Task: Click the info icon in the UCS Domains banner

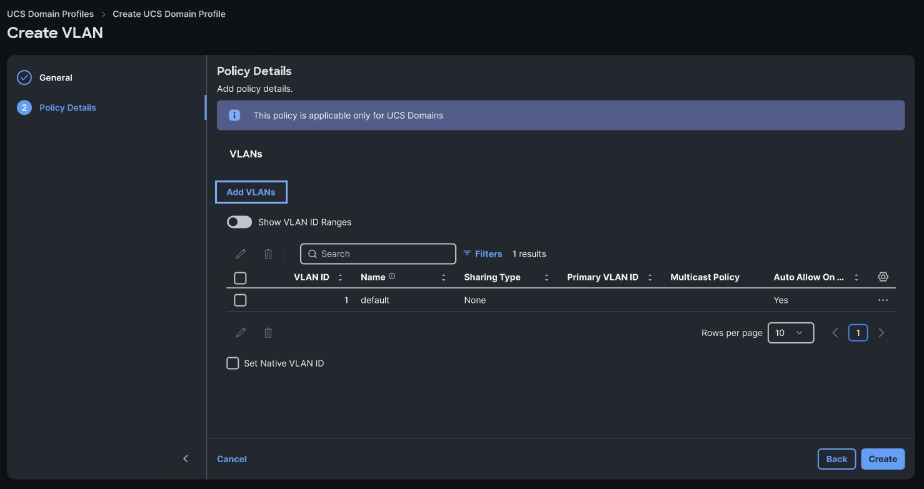Action: coord(235,115)
